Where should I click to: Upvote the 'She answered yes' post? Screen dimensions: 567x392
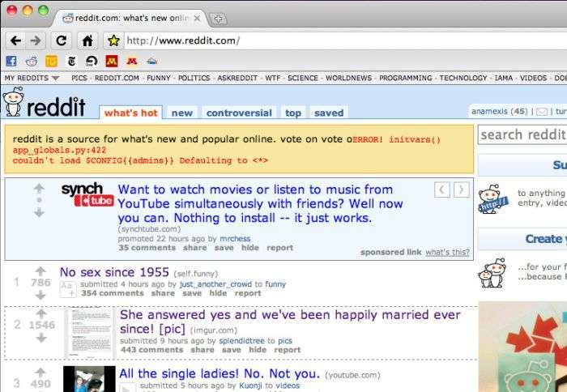[41, 314]
